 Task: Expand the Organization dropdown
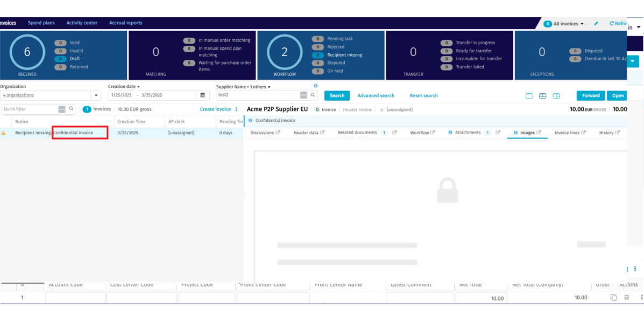96,95
